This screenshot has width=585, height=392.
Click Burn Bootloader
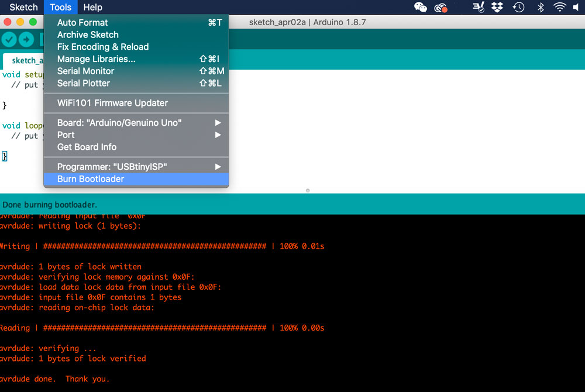click(136, 179)
